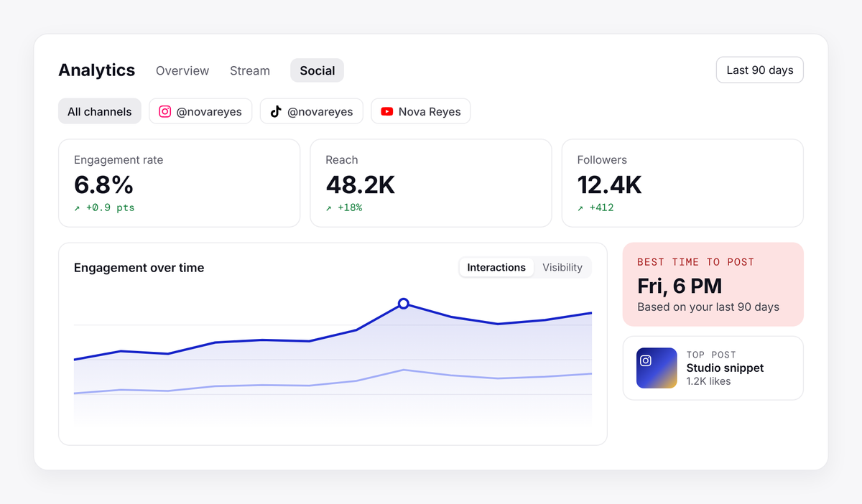Click the Analytics page title
862x504 pixels.
tap(96, 70)
